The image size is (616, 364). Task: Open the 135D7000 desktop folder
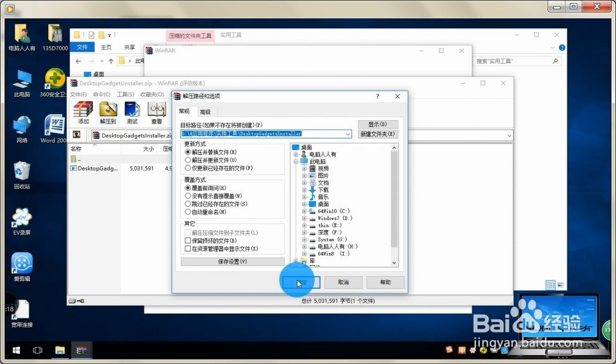(55, 37)
